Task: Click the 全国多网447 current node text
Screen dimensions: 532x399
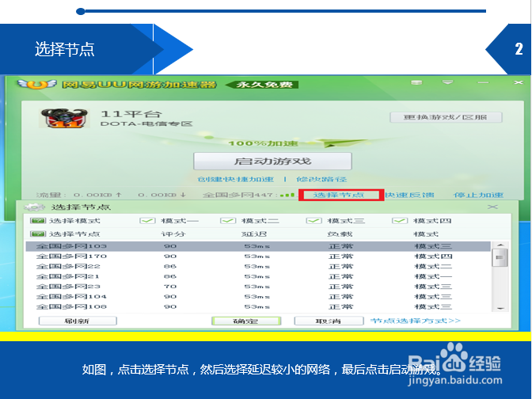Action: point(240,195)
